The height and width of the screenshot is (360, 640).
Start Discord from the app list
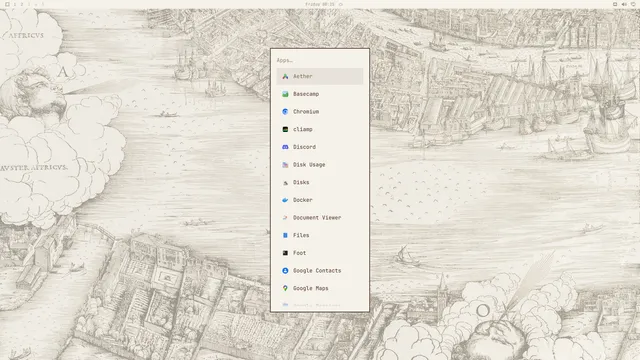(x=320, y=147)
